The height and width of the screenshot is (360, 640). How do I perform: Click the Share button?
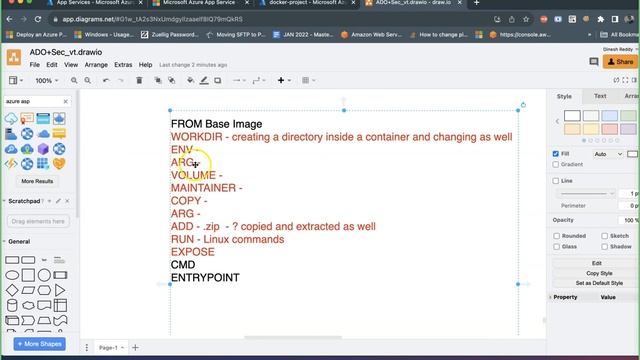coord(620,62)
